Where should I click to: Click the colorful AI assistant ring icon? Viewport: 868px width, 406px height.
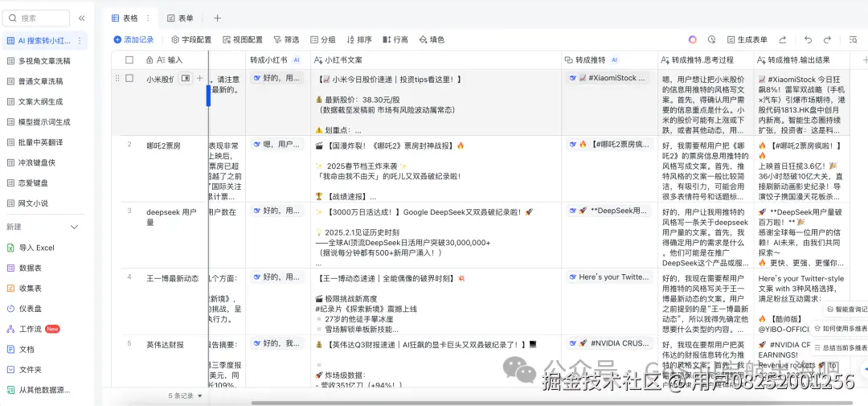(x=693, y=40)
